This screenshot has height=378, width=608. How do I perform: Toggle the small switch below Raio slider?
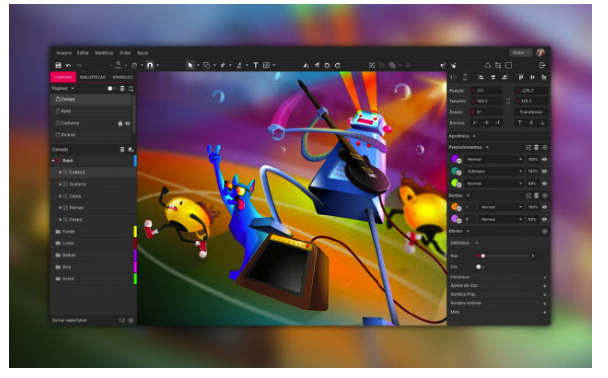pyautogui.click(x=479, y=267)
